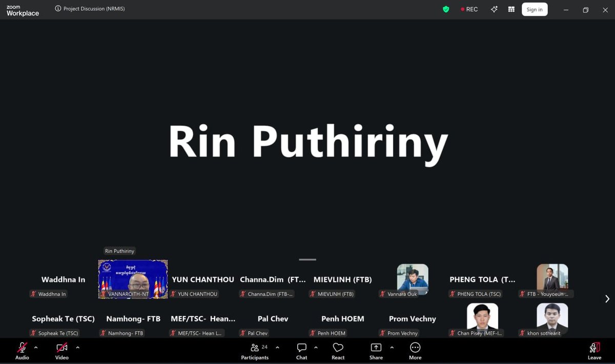Click the thumbnail strip collapse handle bar
Image resolution: width=615 pixels, height=364 pixels.
click(307, 260)
